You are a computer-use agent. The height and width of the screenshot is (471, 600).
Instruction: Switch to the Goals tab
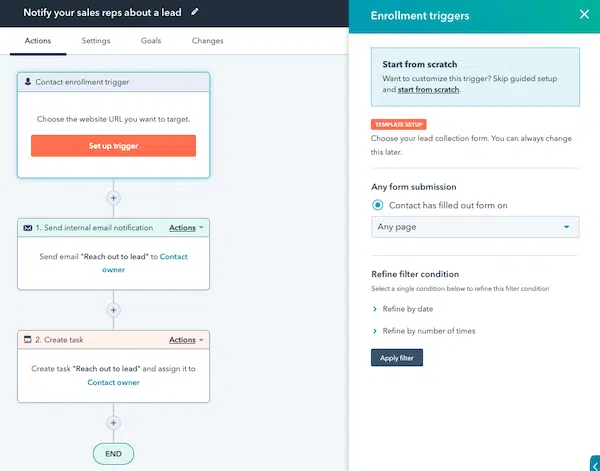153,41
